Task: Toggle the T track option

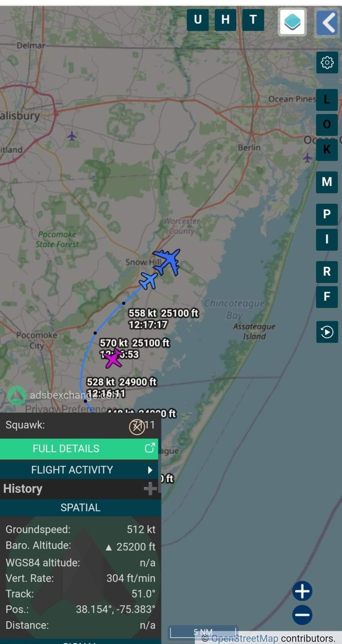Action: pos(253,20)
